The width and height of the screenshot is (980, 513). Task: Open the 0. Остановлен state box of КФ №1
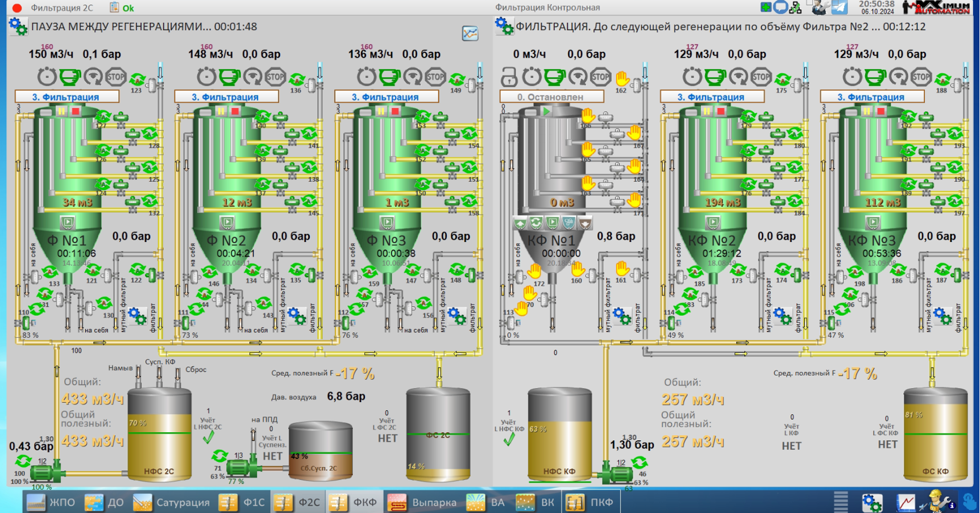[x=551, y=97]
